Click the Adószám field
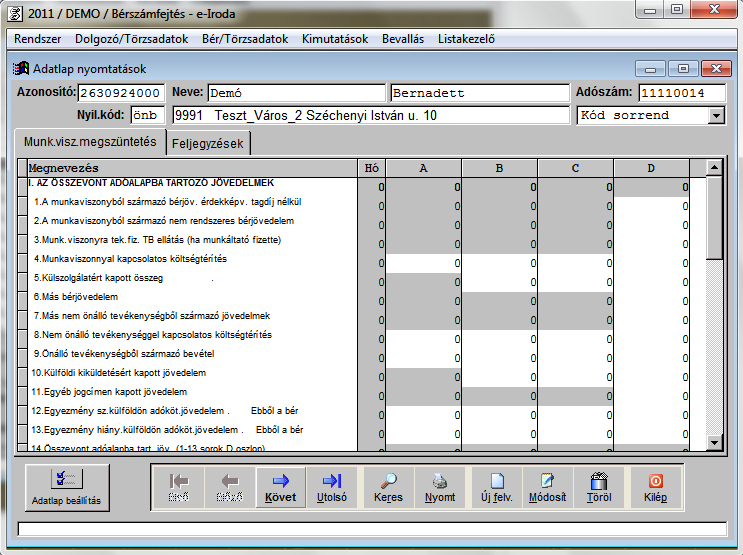The height and width of the screenshot is (555, 743). pyautogui.click(x=681, y=93)
